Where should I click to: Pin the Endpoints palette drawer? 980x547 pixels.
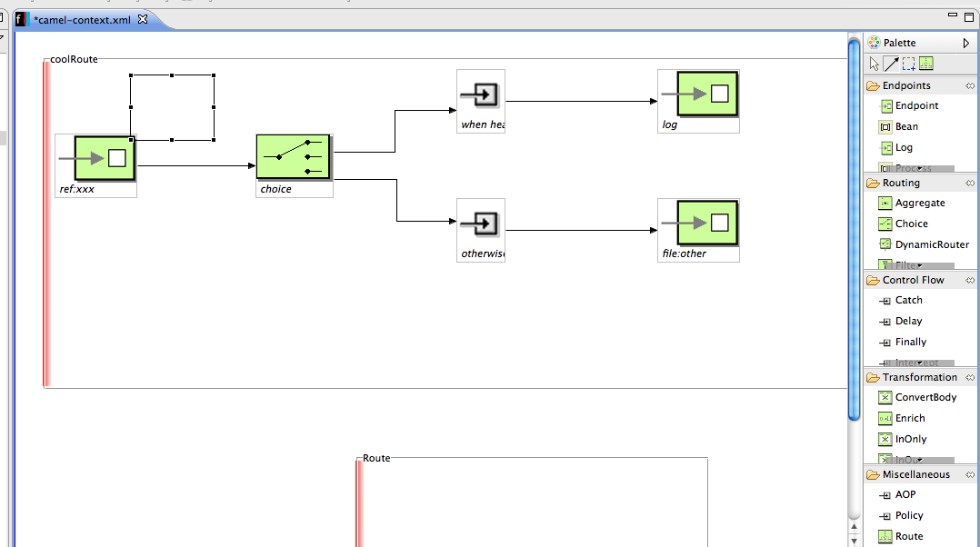pyautogui.click(x=969, y=85)
